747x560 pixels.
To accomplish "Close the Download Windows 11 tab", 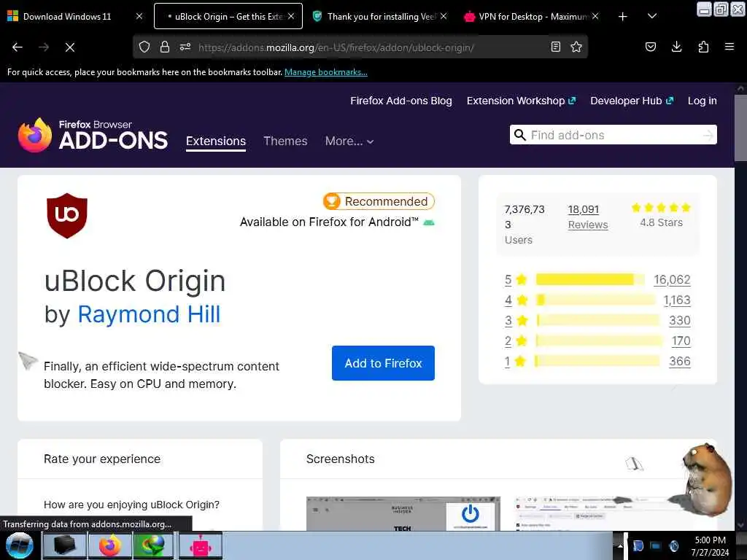I will click(x=139, y=16).
